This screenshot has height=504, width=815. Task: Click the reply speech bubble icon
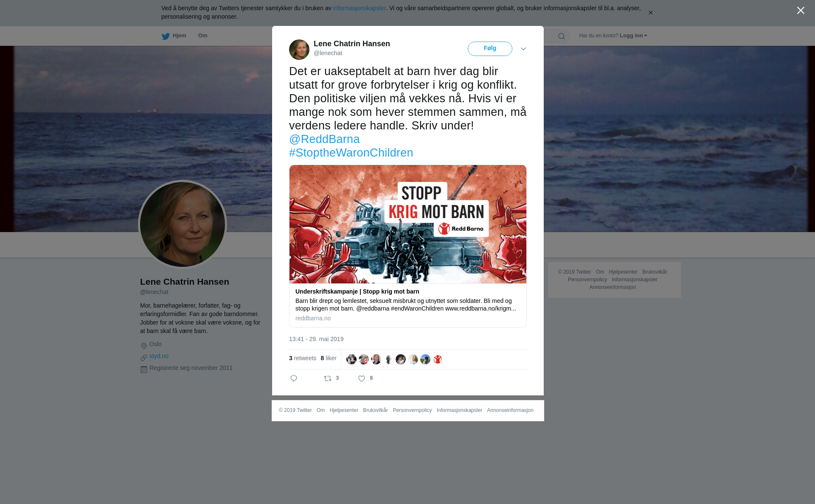tap(294, 378)
